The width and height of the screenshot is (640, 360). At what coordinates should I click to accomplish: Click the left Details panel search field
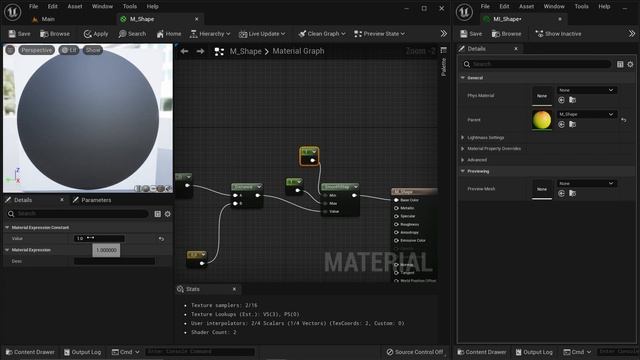[77, 214]
